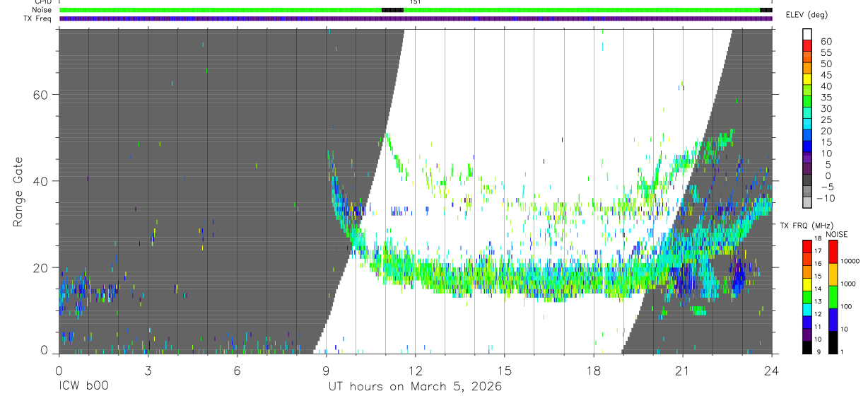868x401 pixels.
Task: Click the '25' elevation colorbar label
Action: [x=826, y=120]
